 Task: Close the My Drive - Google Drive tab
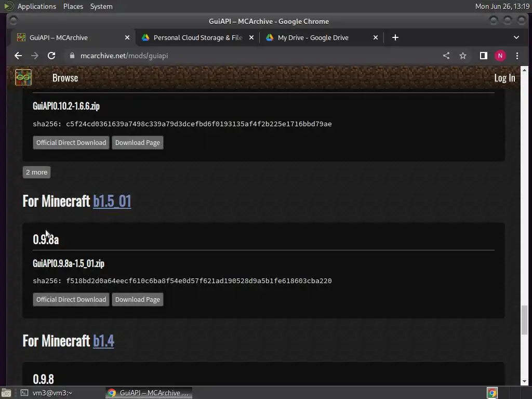pos(376,37)
